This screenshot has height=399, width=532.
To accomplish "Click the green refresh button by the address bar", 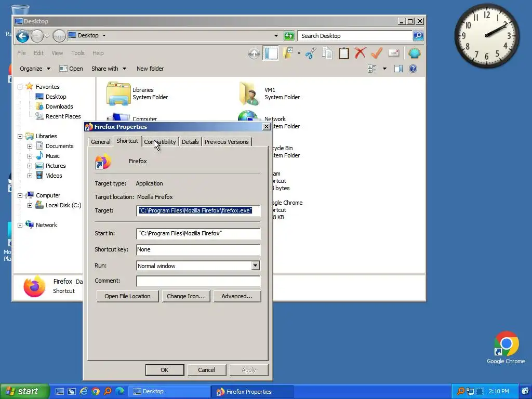I will (289, 36).
